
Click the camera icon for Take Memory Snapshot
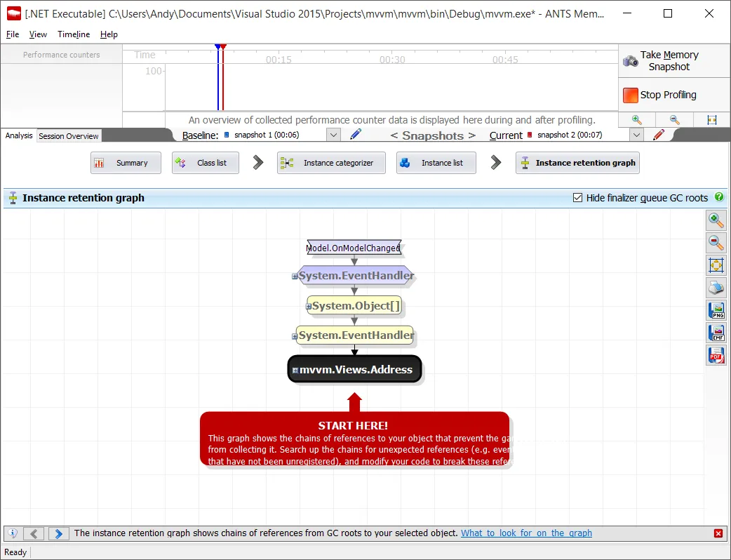click(x=630, y=61)
